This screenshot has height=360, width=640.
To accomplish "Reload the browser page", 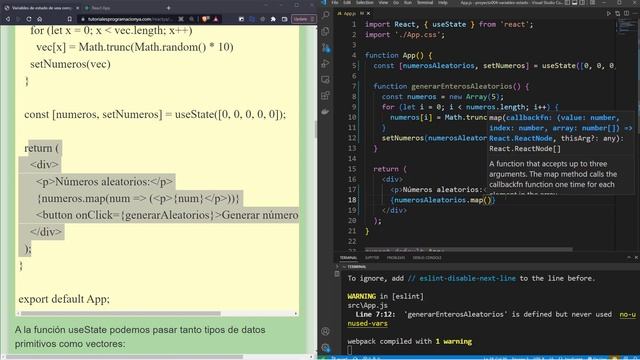I will [29, 19].
